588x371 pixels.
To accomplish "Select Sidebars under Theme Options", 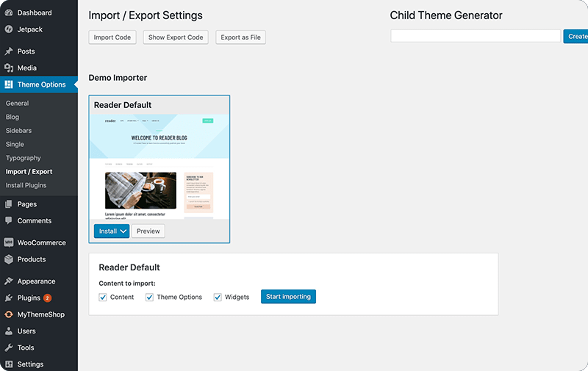I will [19, 131].
